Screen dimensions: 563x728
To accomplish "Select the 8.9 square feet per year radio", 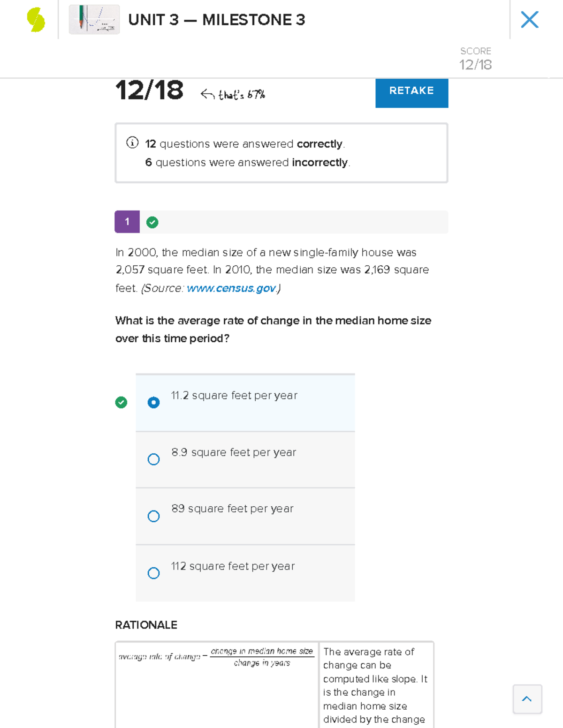I will 153,459.
